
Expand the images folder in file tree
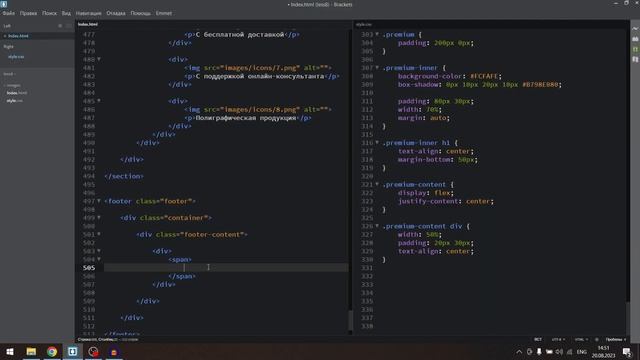pos(12,85)
